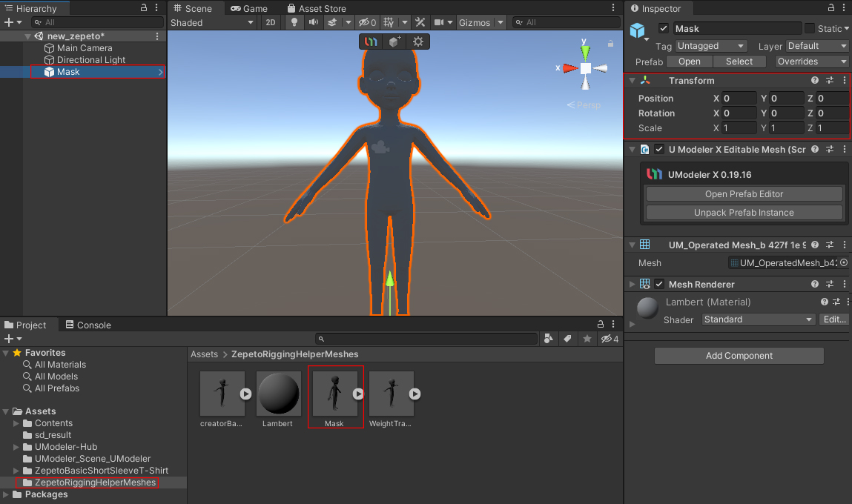
Task: Select Directional Light in Hierarchy
Action: [90, 60]
